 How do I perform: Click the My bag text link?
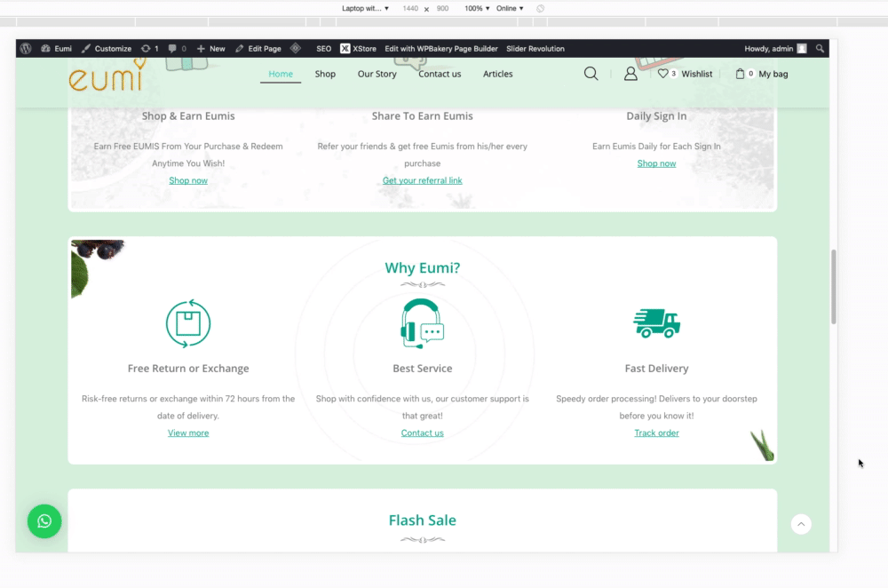point(773,74)
